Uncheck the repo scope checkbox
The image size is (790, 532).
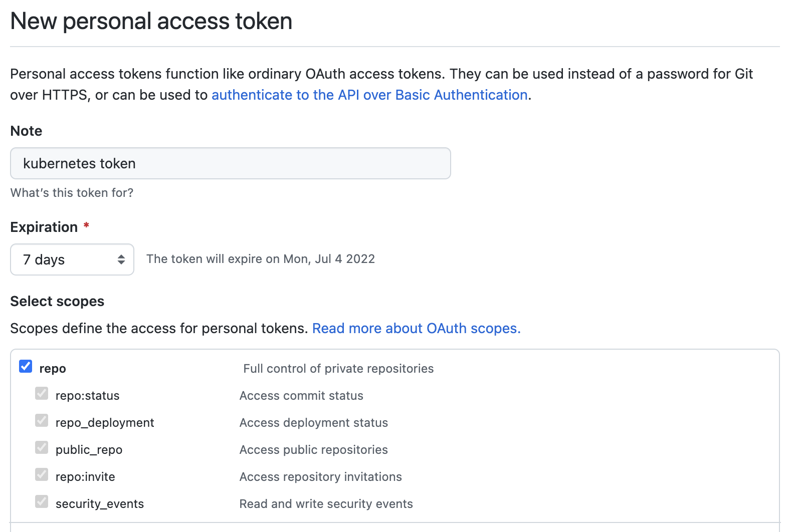point(25,367)
